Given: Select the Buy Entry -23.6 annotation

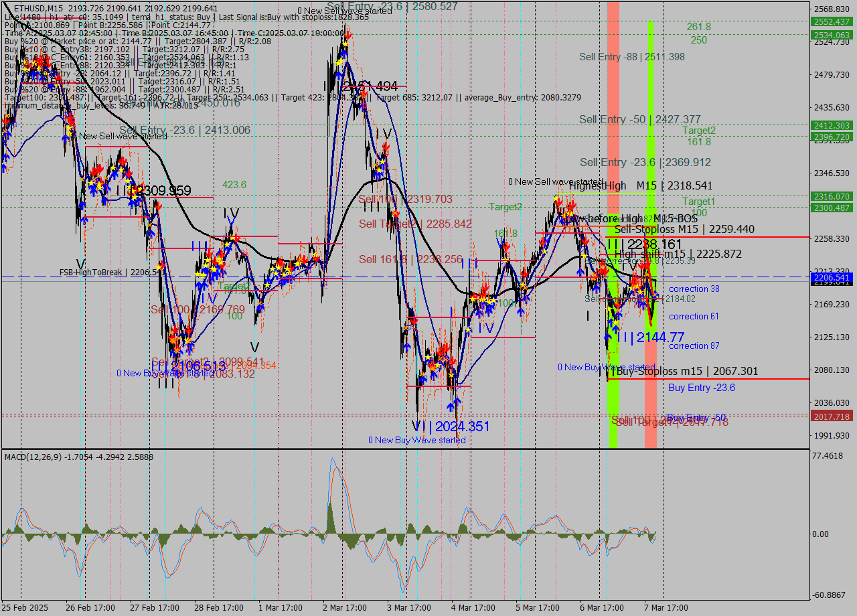Looking at the screenshot, I should point(700,388).
